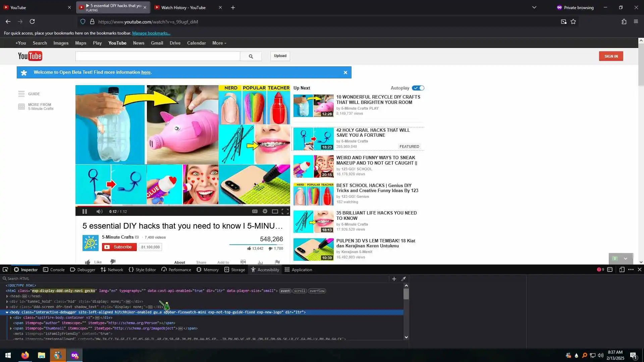
Task: Switch to the Console tab
Action: click(54, 270)
